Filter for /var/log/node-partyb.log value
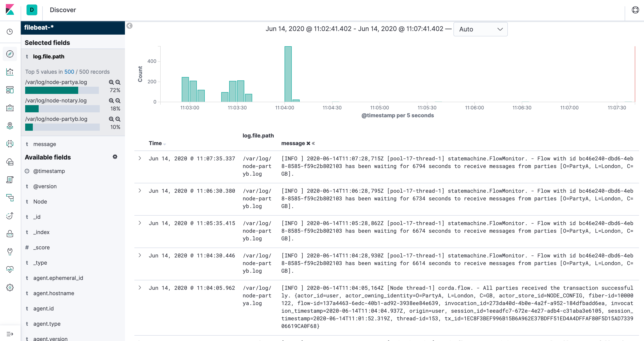This screenshot has width=644, height=341. 111,119
